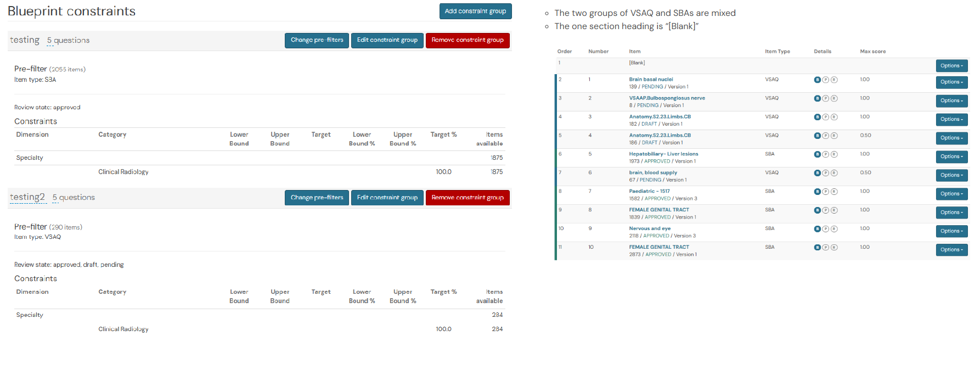Click the testing2 group name
Viewport: 980px width, 369px height.
(x=27, y=197)
